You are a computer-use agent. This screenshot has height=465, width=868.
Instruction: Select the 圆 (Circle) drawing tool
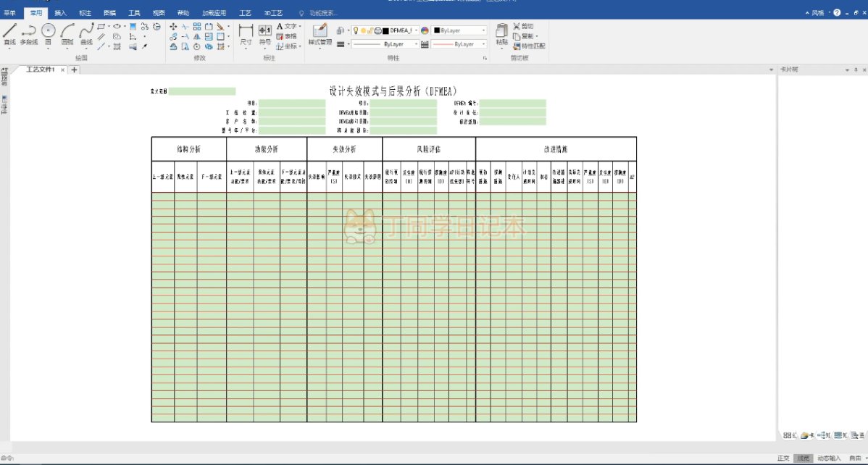pyautogui.click(x=49, y=33)
